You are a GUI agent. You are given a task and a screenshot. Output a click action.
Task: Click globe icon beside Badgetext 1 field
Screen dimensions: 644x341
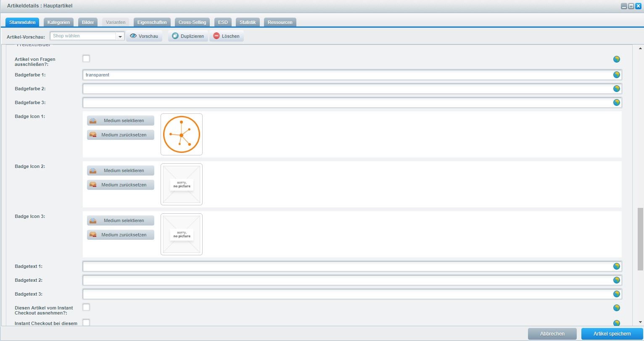(616, 266)
